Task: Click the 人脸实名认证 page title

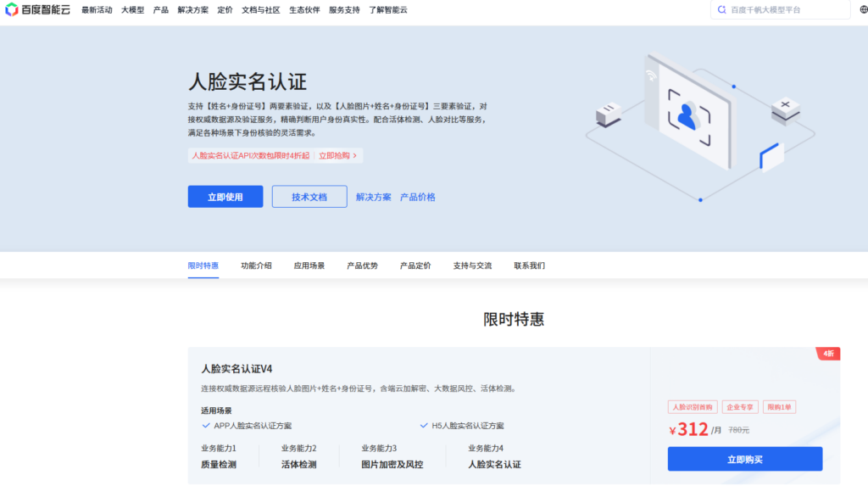Action: [x=248, y=82]
